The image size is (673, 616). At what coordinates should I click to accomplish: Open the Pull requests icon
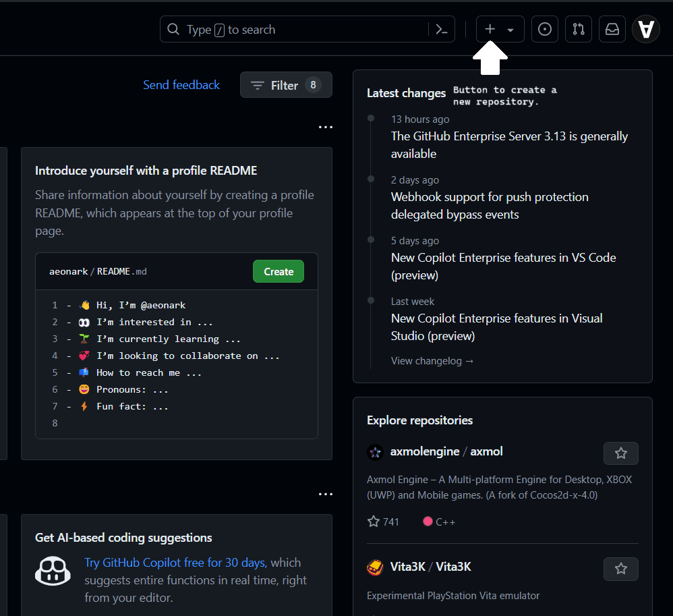(579, 30)
